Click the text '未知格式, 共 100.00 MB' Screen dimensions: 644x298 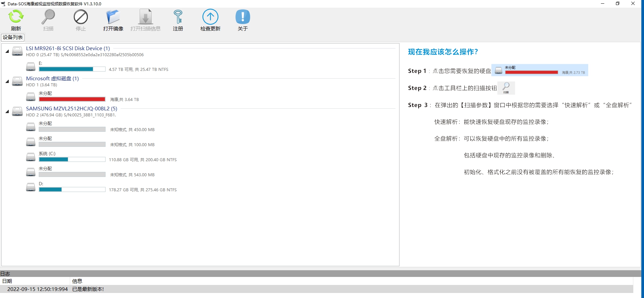point(132,145)
